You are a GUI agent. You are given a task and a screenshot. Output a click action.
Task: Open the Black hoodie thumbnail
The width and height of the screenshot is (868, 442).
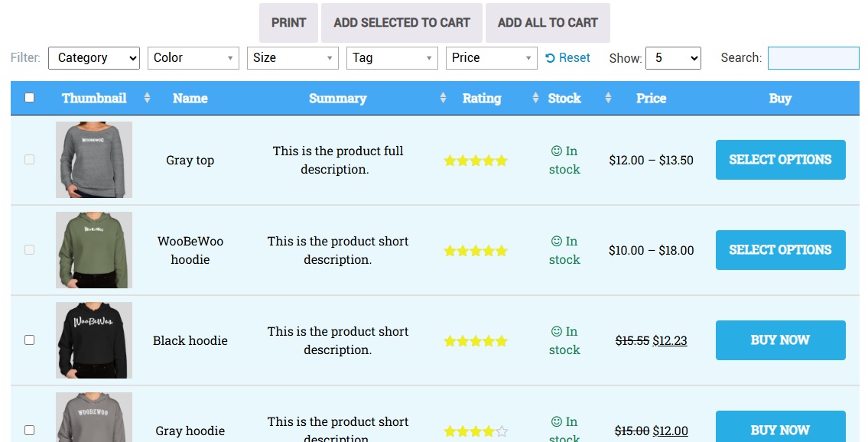tap(94, 340)
